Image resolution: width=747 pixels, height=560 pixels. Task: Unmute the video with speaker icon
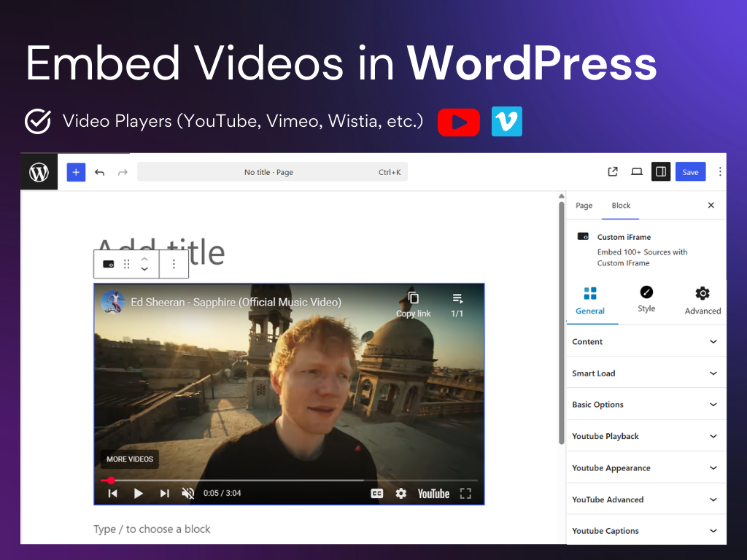coord(187,494)
